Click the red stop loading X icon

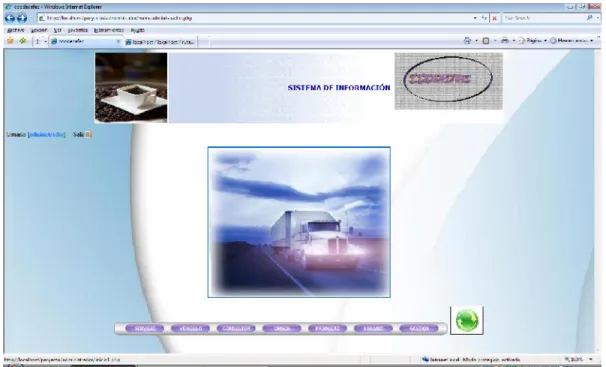coord(494,18)
